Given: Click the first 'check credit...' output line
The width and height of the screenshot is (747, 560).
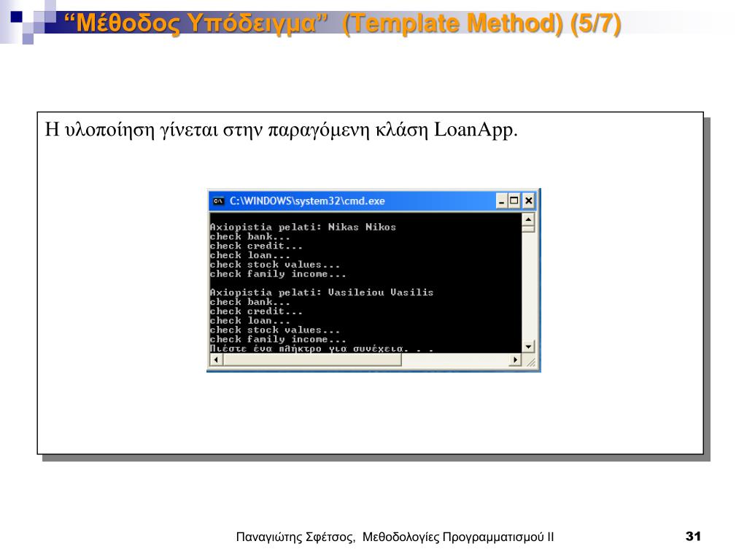Looking at the screenshot, I should [x=256, y=246].
